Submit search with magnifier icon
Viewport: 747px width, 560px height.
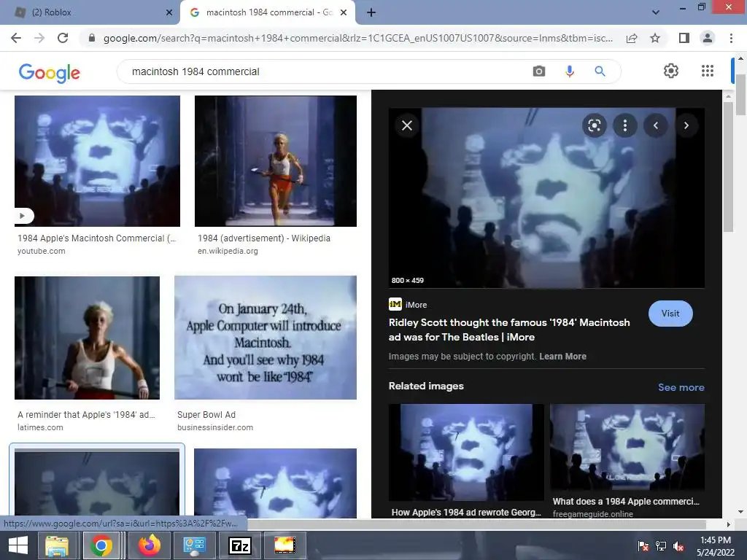600,71
